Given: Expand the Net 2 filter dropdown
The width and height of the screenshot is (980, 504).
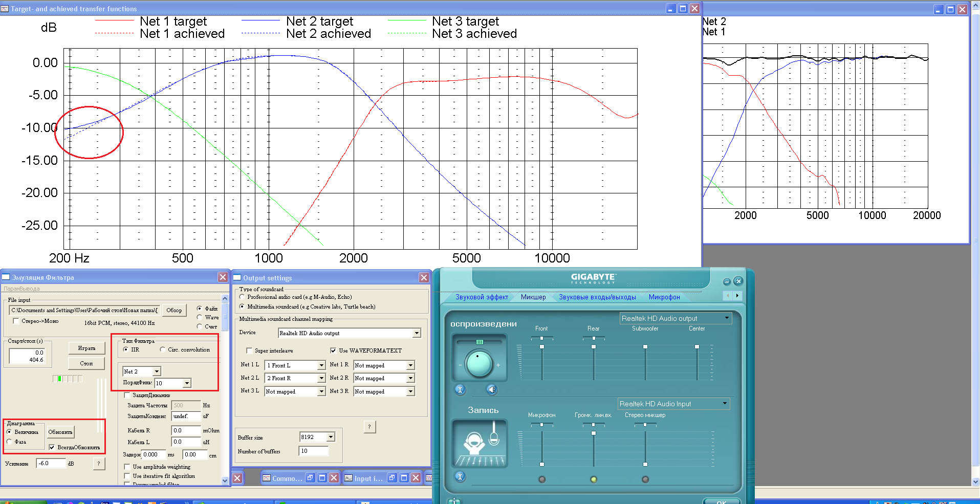Looking at the screenshot, I should (157, 371).
